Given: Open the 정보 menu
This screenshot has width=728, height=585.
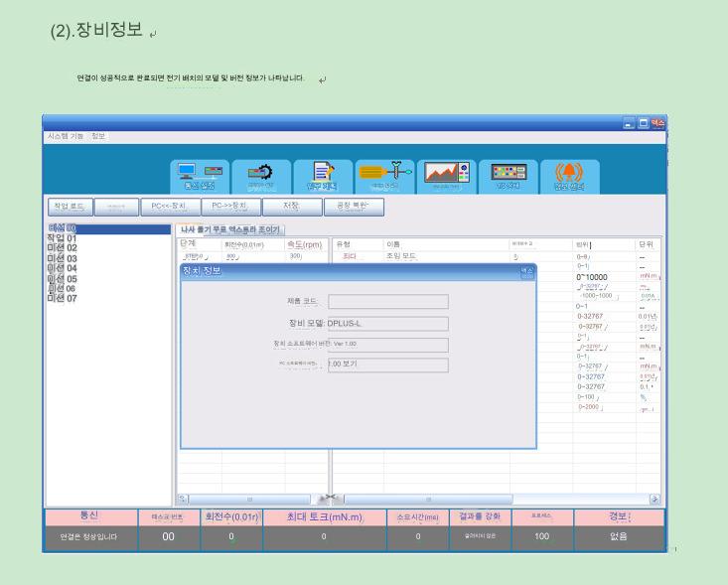Looking at the screenshot, I should (98, 136).
